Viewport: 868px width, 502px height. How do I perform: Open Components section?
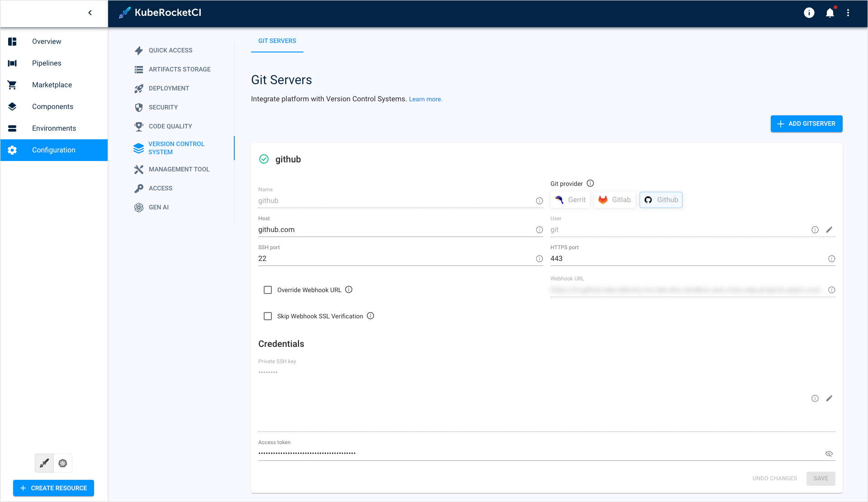click(54, 107)
